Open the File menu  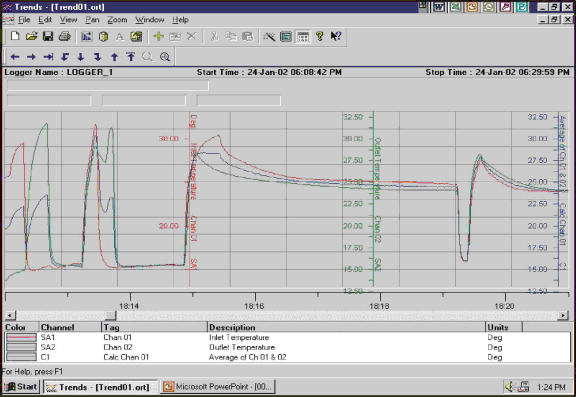click(x=24, y=19)
